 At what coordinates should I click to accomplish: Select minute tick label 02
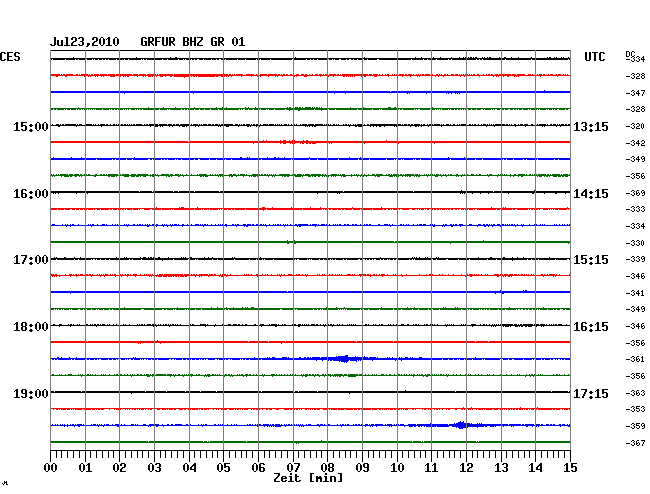click(x=119, y=468)
